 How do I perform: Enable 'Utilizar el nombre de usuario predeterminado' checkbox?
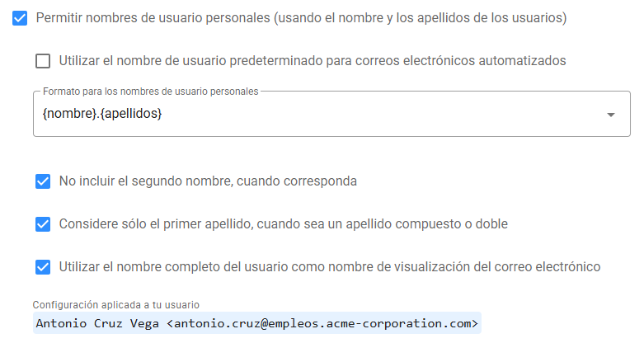tap(43, 60)
